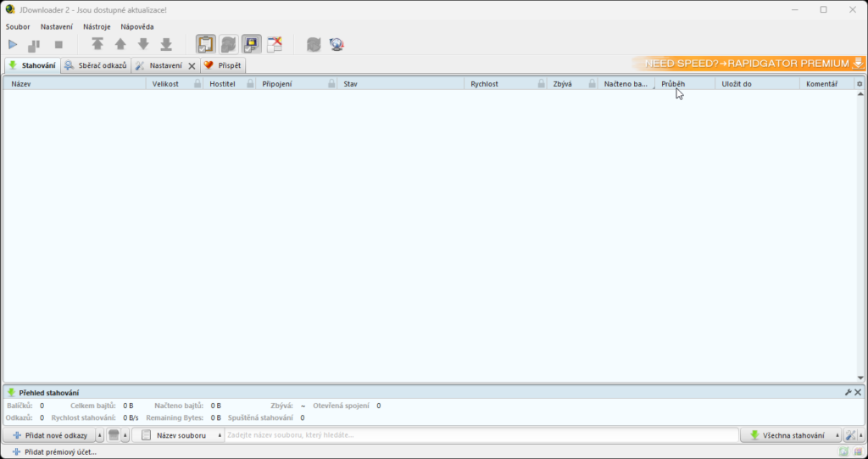868x459 pixels.
Task: Open the column settings gear in the table header
Action: [860, 84]
